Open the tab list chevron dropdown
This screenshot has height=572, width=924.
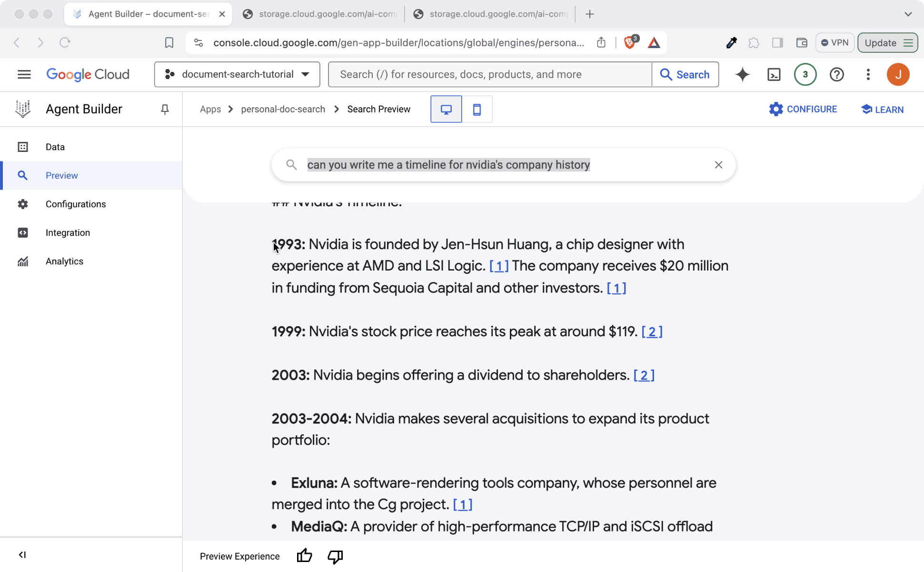click(908, 14)
